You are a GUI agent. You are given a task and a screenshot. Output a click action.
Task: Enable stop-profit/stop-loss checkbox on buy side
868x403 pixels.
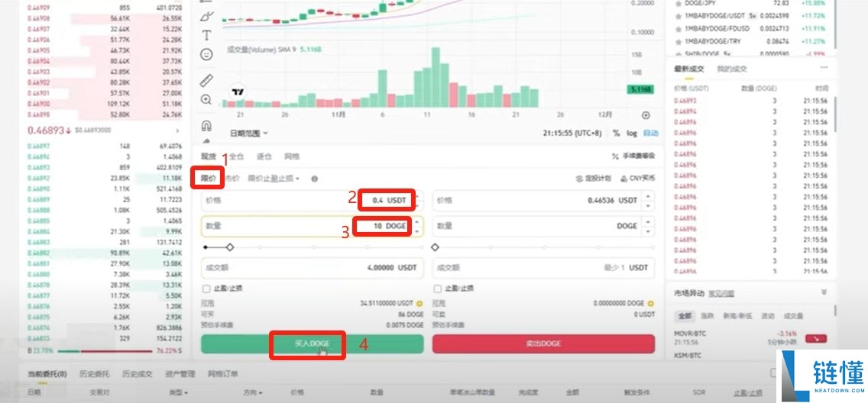tap(206, 289)
